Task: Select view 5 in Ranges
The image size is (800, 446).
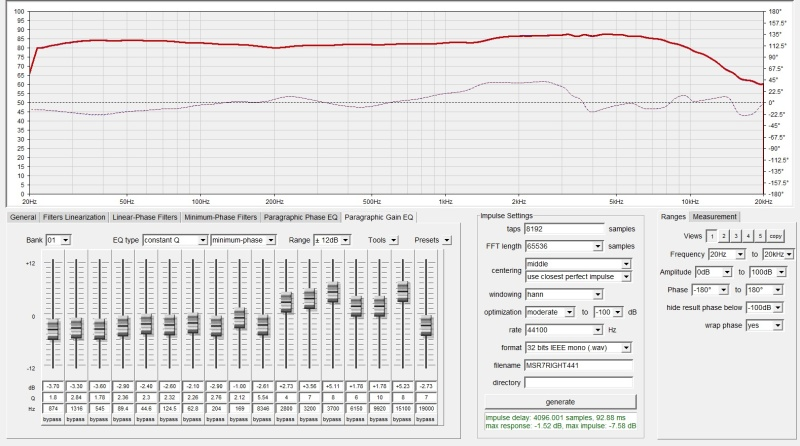Action: (x=760, y=236)
